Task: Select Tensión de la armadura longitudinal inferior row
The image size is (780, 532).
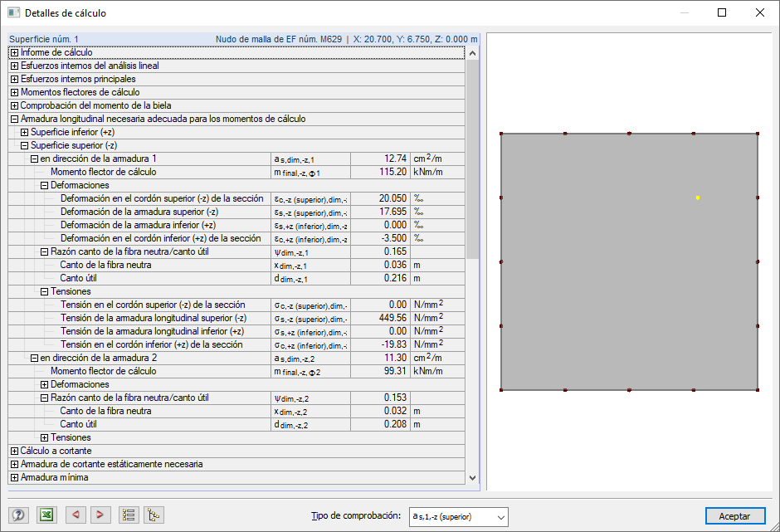Action: pos(236,331)
